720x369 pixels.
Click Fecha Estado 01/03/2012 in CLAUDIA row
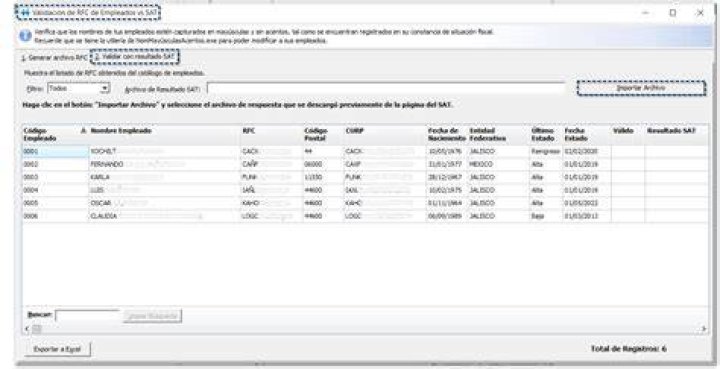(x=587, y=216)
